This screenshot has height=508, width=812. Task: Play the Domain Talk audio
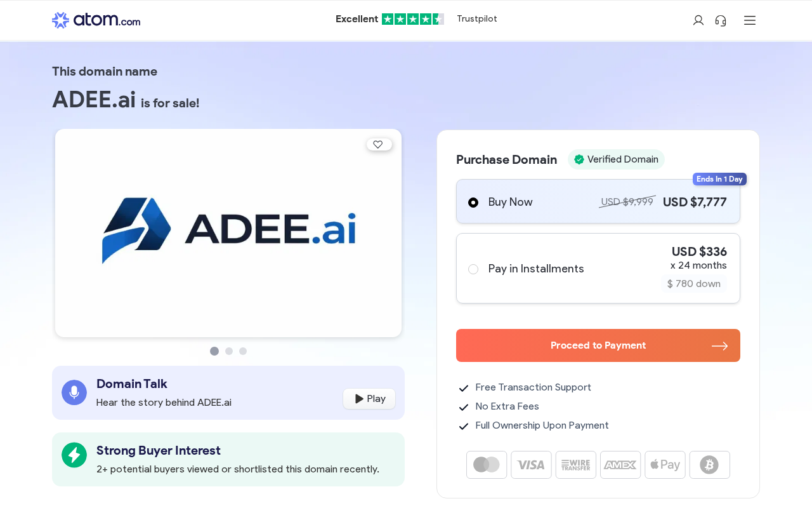coord(369,399)
